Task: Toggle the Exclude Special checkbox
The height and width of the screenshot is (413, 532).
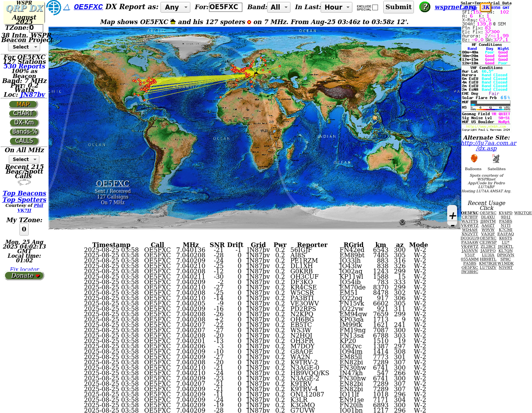Action: click(x=375, y=7)
